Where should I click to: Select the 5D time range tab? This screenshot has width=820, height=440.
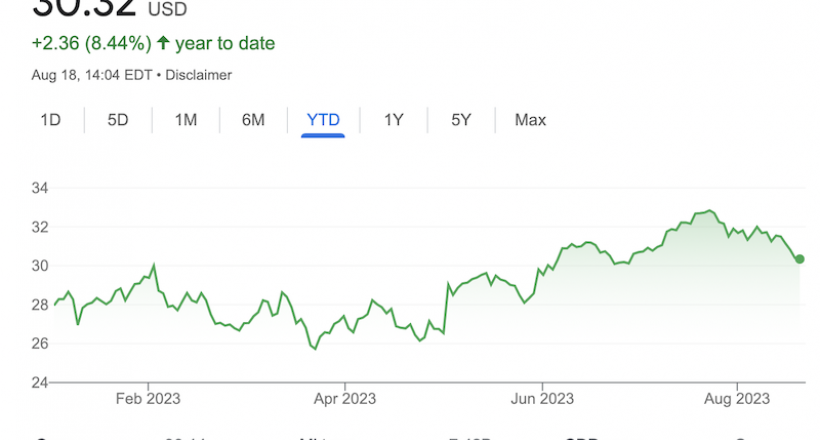(118, 120)
